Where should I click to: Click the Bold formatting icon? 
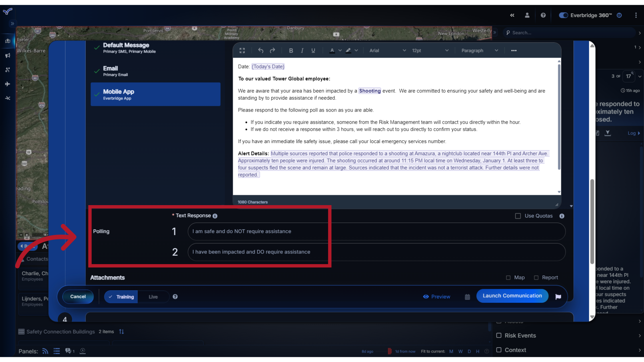(291, 50)
